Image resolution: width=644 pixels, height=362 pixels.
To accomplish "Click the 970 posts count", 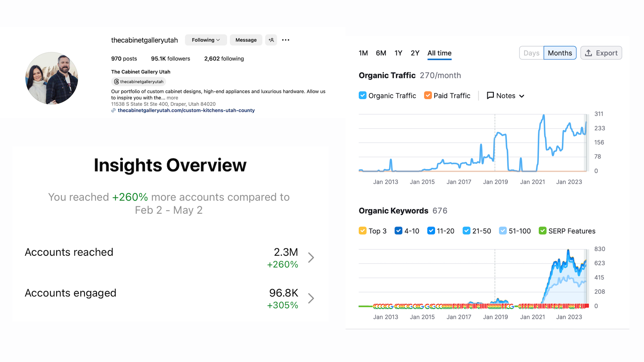I will point(124,59).
